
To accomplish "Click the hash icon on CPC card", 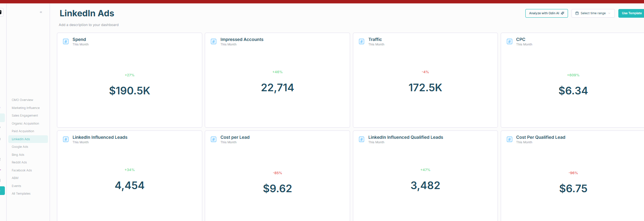I will click(x=509, y=42).
